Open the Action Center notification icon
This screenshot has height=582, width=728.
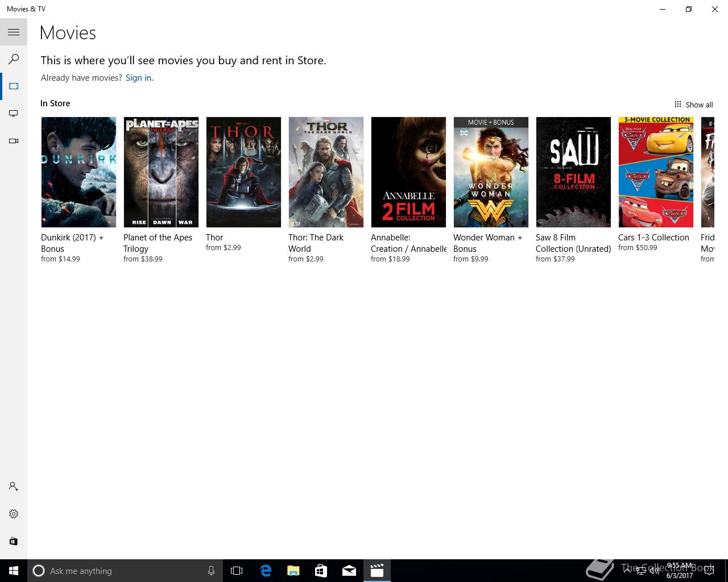[x=709, y=571]
